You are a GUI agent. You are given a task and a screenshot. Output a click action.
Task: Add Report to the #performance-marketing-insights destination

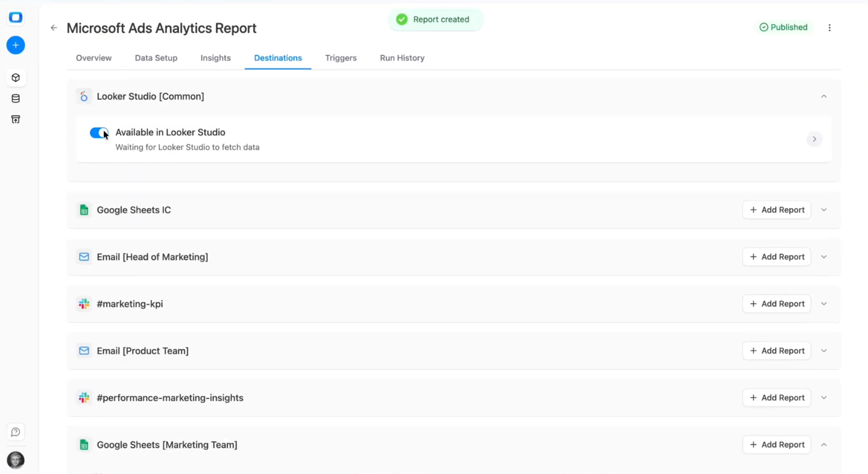point(776,397)
